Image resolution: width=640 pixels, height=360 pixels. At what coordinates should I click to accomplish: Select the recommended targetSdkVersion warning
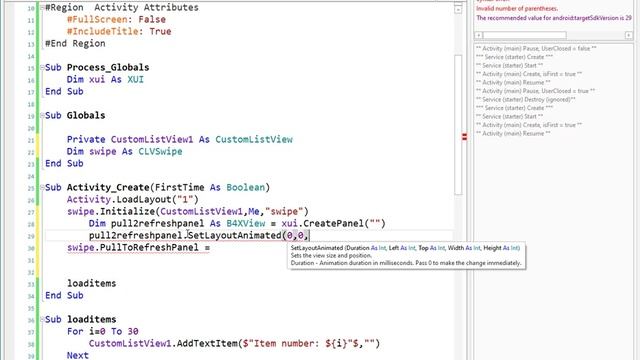point(554,18)
